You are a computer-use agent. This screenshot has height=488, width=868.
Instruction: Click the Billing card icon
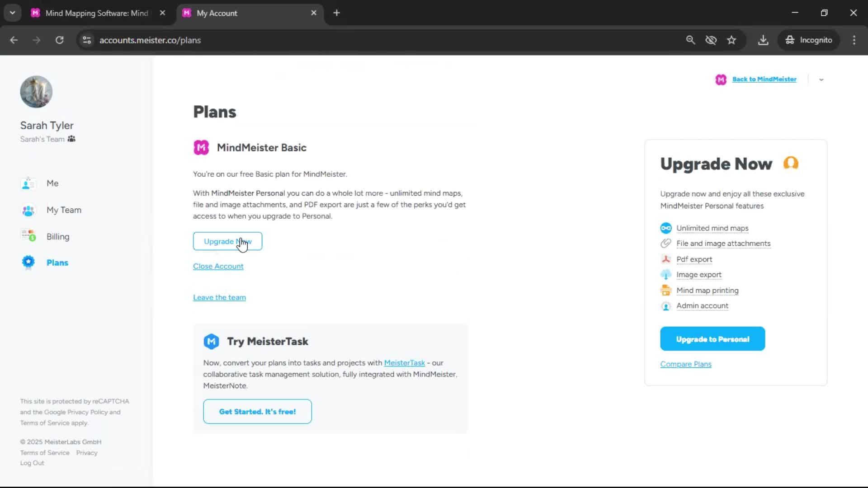point(28,235)
